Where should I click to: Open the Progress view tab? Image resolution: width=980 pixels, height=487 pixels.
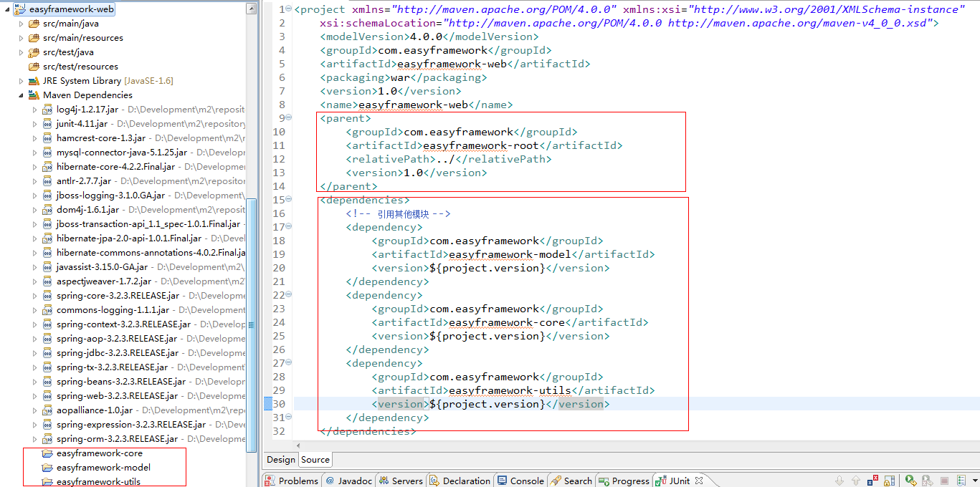pos(624,481)
